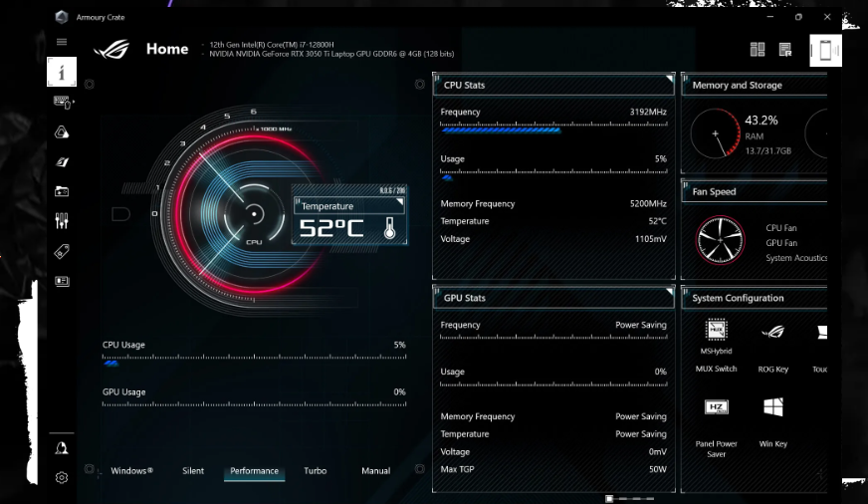
Task: Open the Aura Sync triangle icon
Action: click(x=62, y=131)
